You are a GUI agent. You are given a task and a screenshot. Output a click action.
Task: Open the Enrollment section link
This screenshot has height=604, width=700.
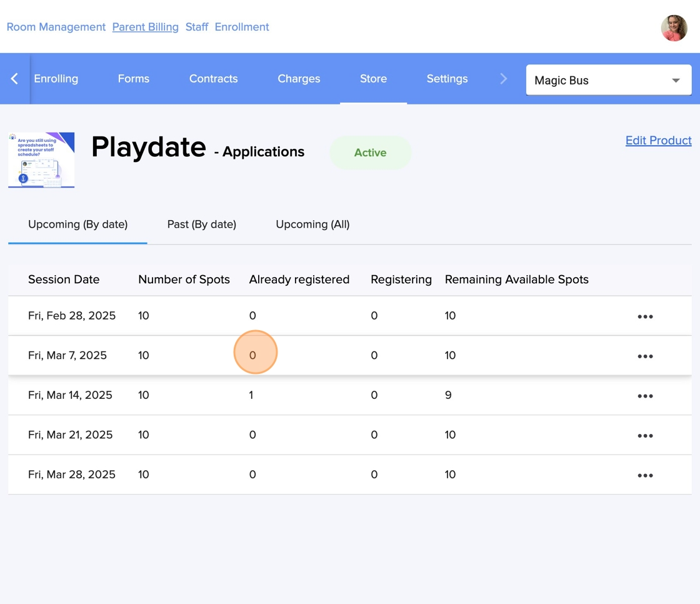(x=241, y=27)
